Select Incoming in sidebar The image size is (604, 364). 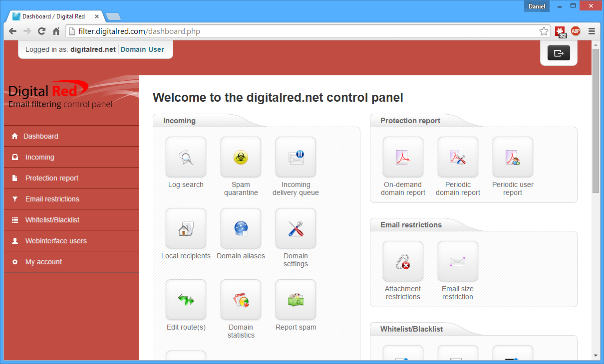71,157
